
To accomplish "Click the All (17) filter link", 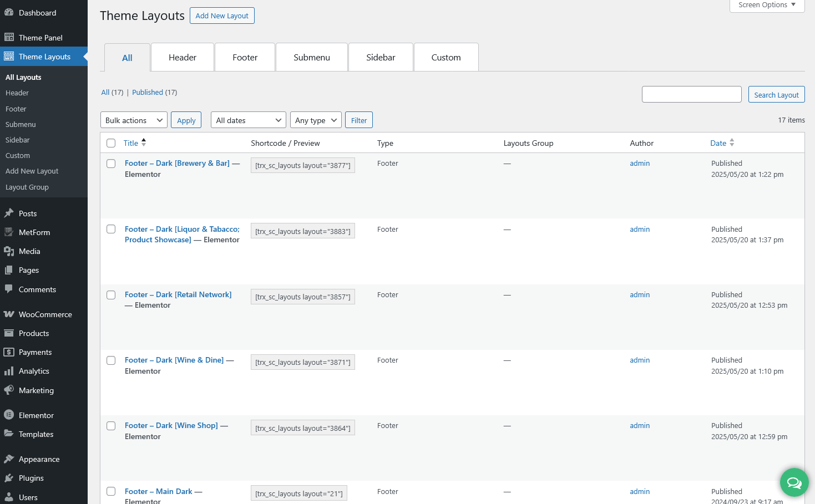I will (x=112, y=92).
